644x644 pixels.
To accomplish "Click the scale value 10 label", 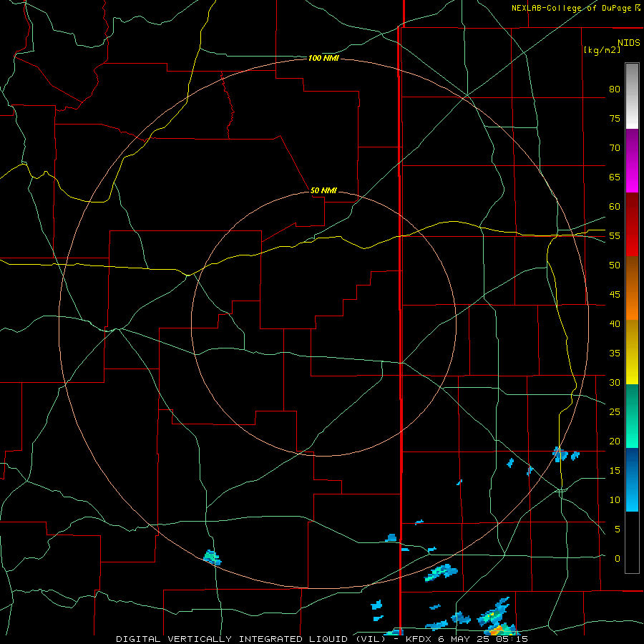I will coord(615,500).
